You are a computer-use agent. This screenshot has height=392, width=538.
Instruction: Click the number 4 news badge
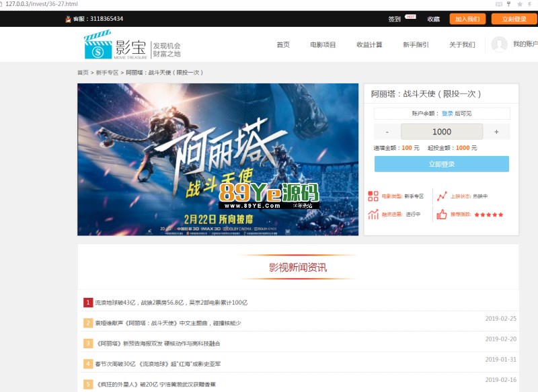click(x=88, y=364)
